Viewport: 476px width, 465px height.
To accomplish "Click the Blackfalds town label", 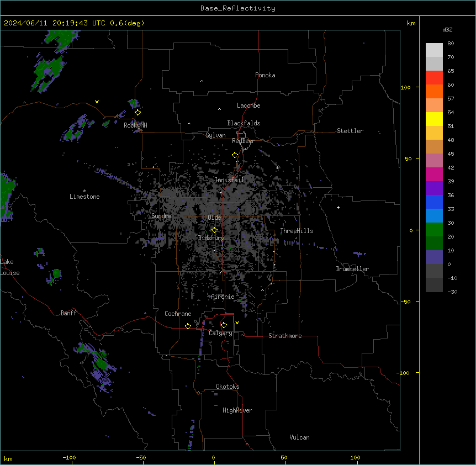I will click(x=244, y=123).
